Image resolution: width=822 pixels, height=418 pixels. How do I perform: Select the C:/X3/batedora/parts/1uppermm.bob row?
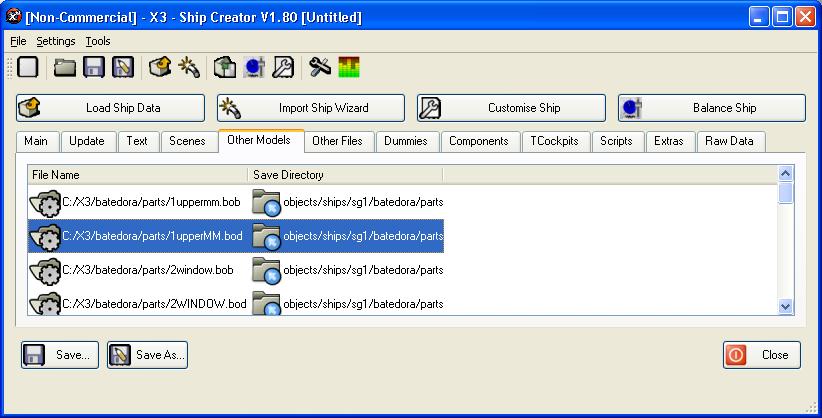coord(236,202)
